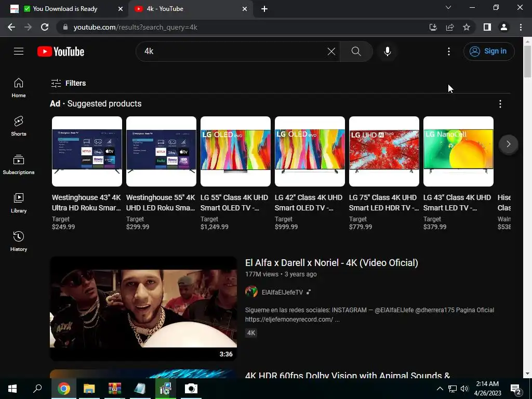Open the Chrome profile icon
Viewport: 532px width, 399px height.
click(504, 27)
